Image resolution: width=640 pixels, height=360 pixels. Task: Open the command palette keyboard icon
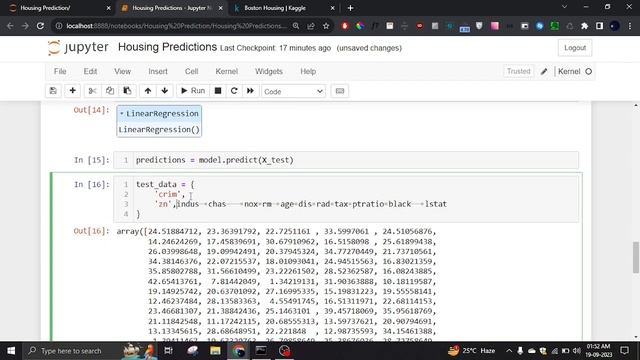click(340, 91)
